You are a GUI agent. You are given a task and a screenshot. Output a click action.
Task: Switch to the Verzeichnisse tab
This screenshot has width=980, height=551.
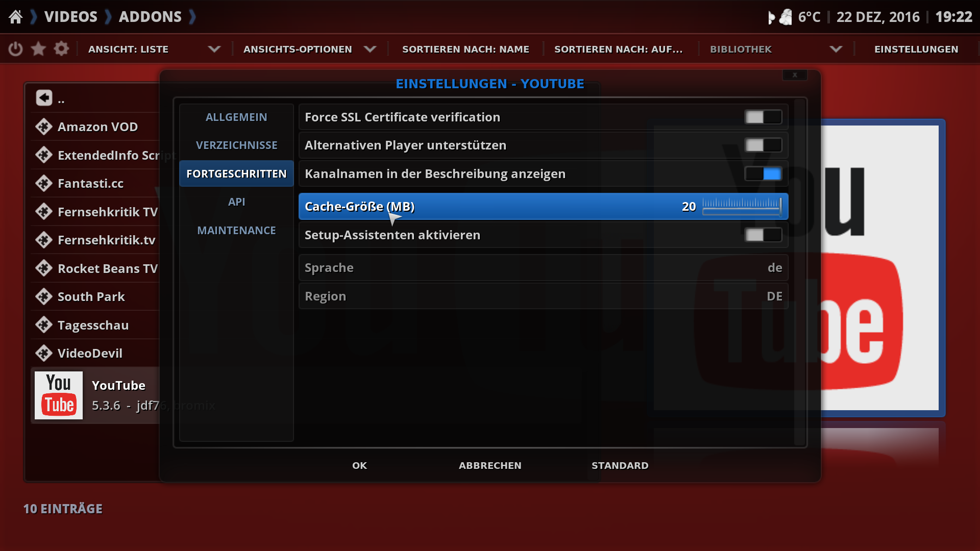pyautogui.click(x=236, y=145)
